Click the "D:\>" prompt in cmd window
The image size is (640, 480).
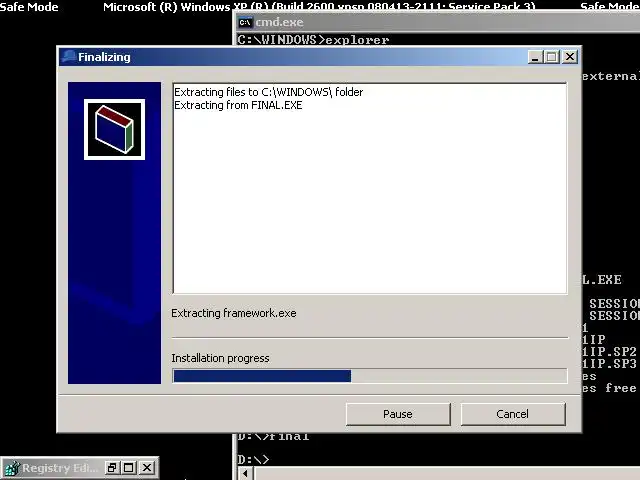[253, 460]
